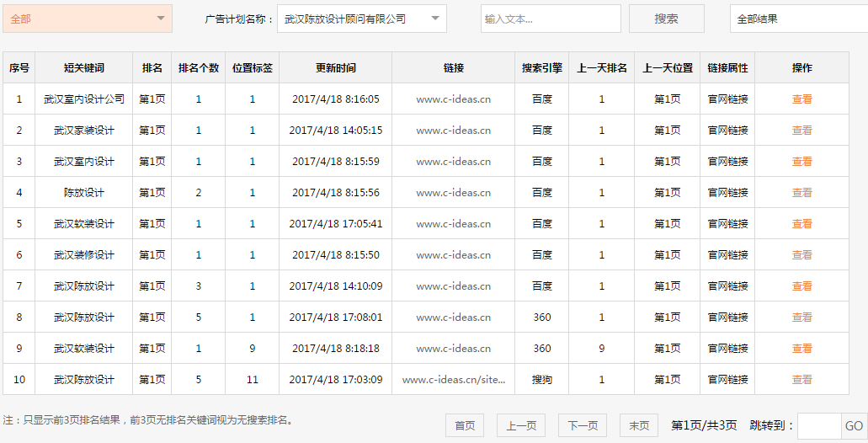The height and width of the screenshot is (443, 868).
Task: Click 查看 for row 4 陈放设计
Action: (801, 193)
